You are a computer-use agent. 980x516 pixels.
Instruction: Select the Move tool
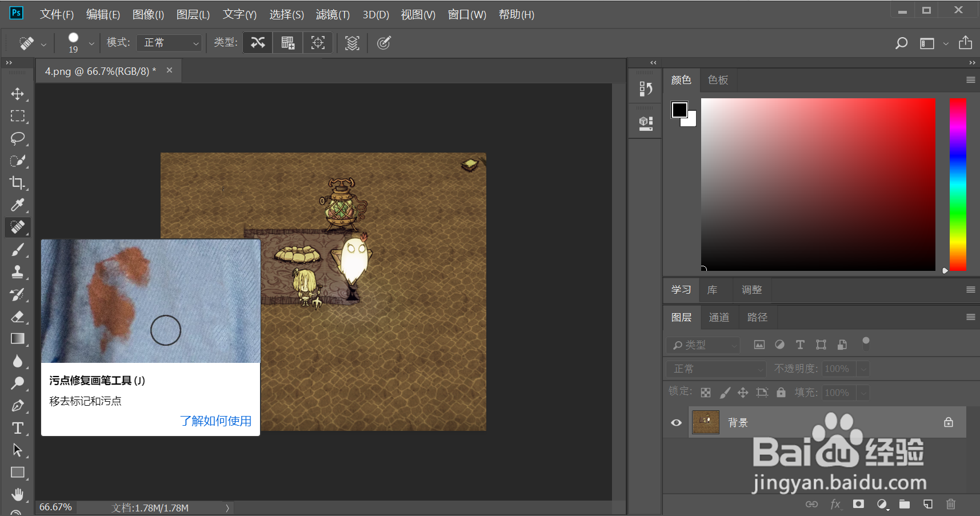coord(18,94)
